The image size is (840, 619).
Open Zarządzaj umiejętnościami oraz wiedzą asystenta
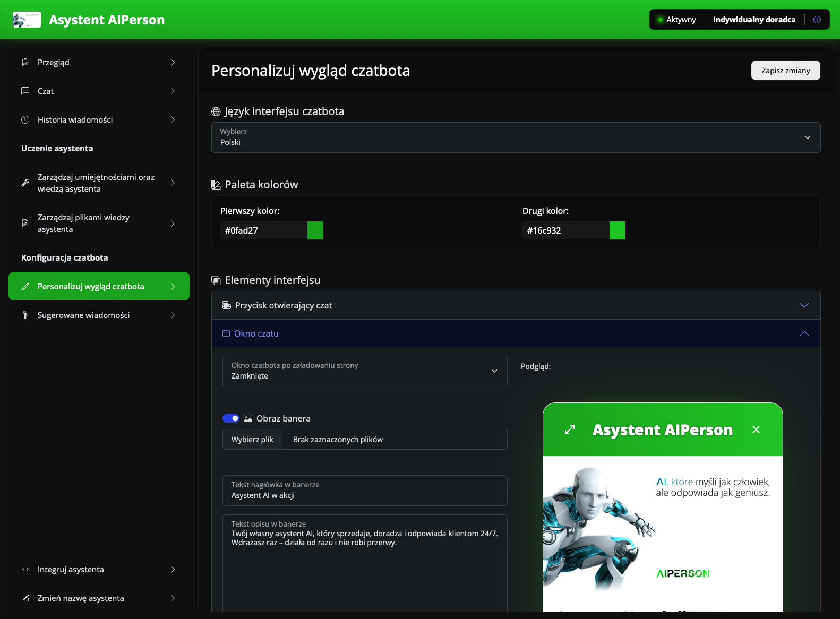click(x=99, y=183)
